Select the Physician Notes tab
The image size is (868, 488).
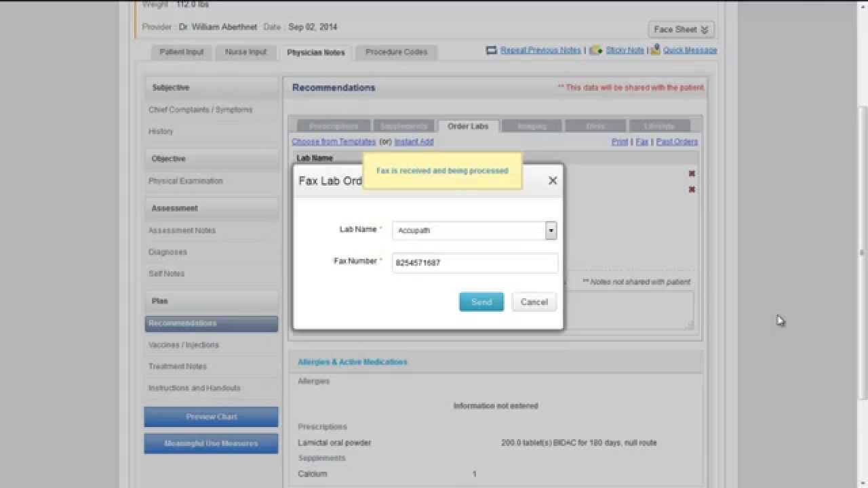click(316, 52)
